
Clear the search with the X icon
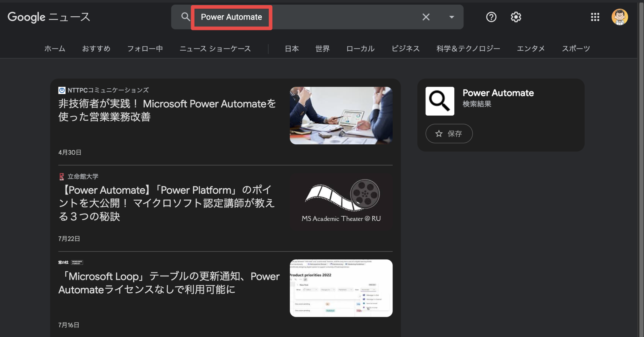click(426, 17)
